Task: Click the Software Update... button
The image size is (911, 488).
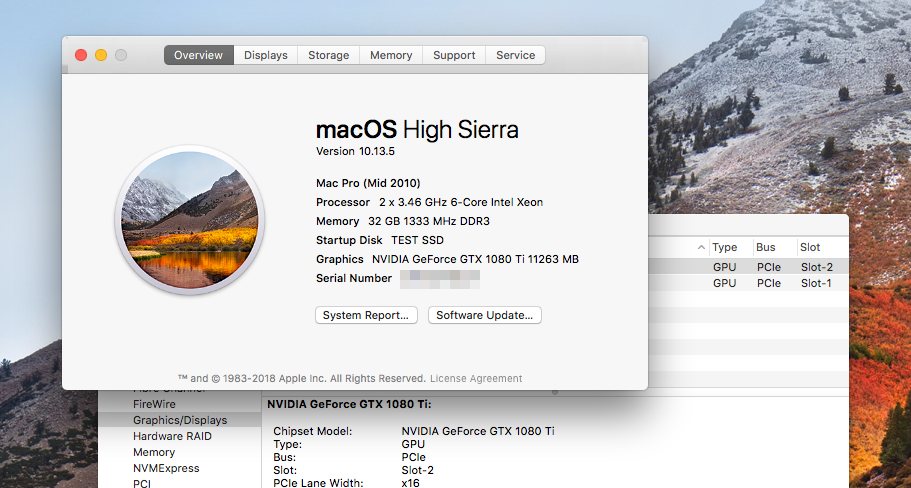Action: click(485, 315)
